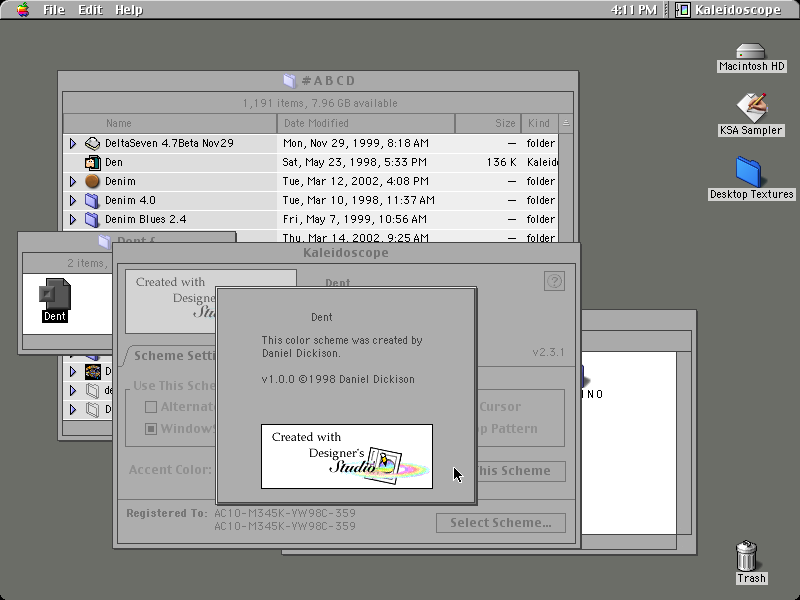
Task: Open the Macintosh HD drive icon
Action: (x=751, y=51)
